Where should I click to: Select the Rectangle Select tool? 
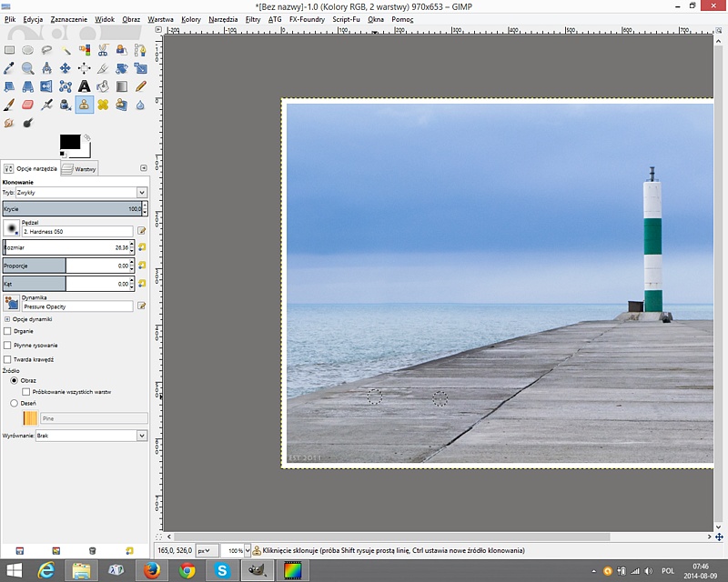click(9, 50)
